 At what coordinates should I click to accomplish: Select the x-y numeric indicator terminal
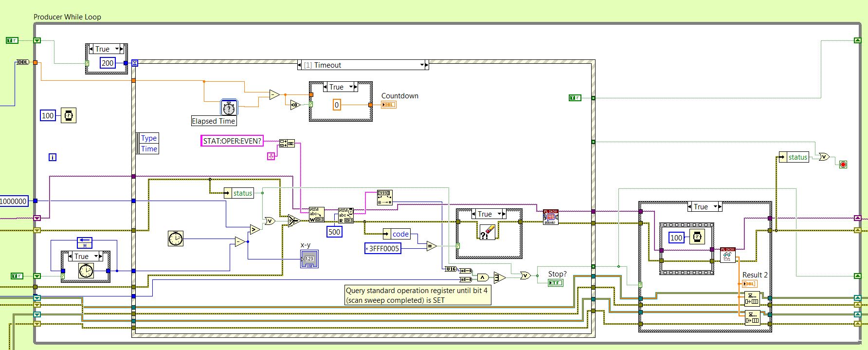point(309,258)
